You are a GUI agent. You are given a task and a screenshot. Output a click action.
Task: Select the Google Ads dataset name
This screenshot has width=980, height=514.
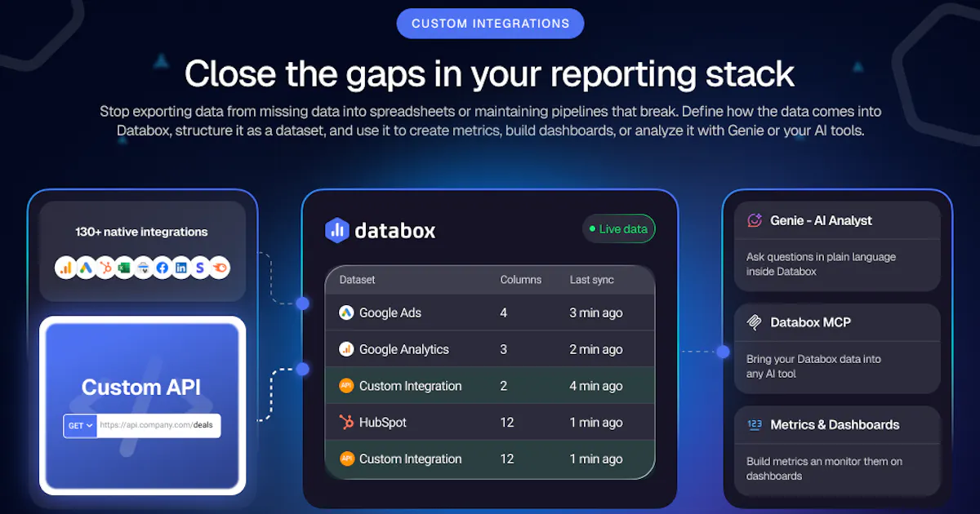point(390,312)
